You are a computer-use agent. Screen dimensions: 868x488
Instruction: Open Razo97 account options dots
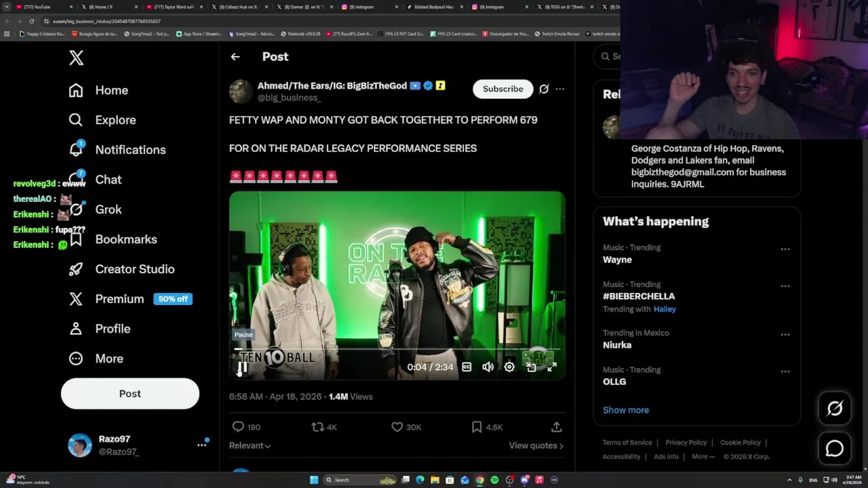coord(201,445)
